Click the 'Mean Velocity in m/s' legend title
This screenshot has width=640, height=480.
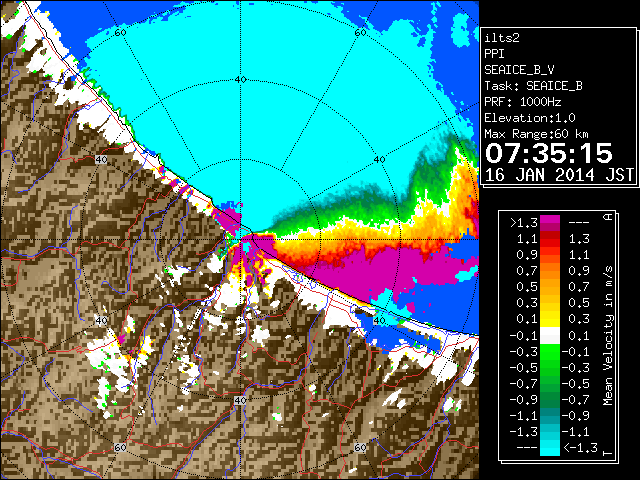pyautogui.click(x=608, y=336)
